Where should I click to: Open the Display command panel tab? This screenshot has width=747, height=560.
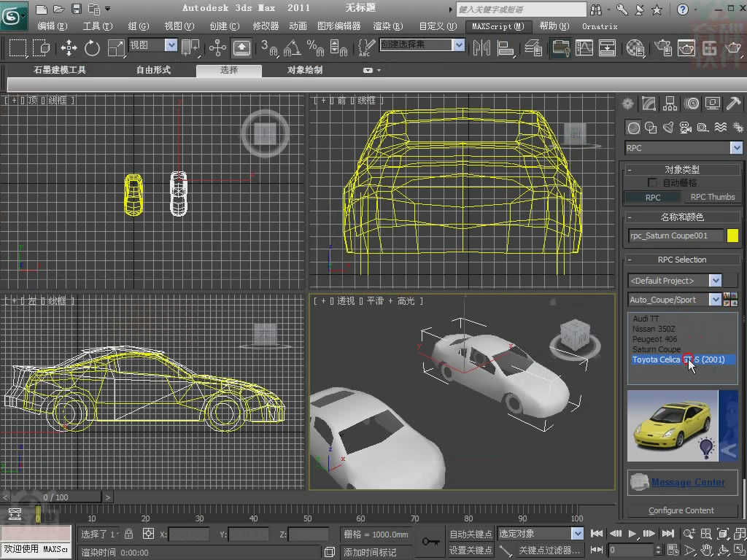[713, 104]
